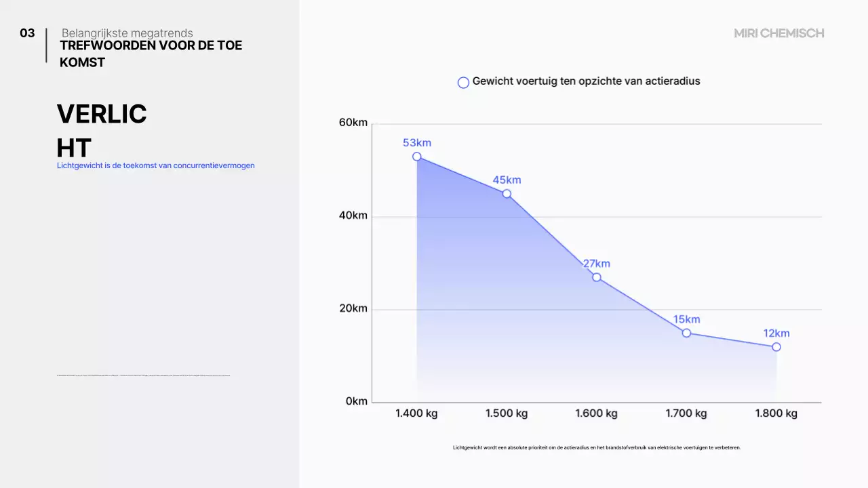Image resolution: width=868 pixels, height=488 pixels.
Task: Click the 27km data point marker
Action: [x=597, y=277]
